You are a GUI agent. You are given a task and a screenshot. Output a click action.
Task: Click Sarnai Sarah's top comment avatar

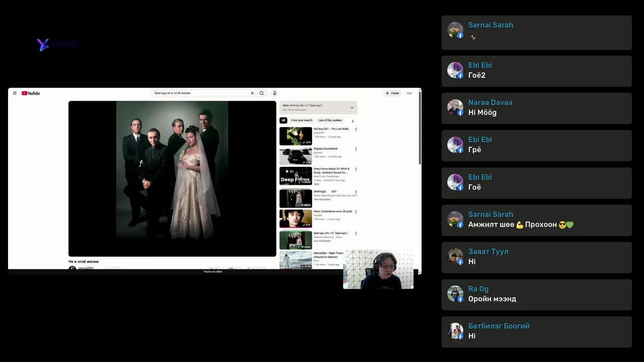455,30
